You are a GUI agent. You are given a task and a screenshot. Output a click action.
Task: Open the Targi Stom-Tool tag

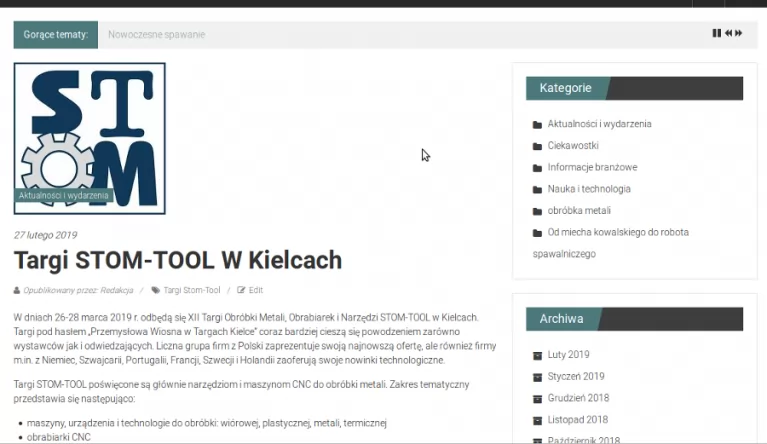pyautogui.click(x=192, y=290)
